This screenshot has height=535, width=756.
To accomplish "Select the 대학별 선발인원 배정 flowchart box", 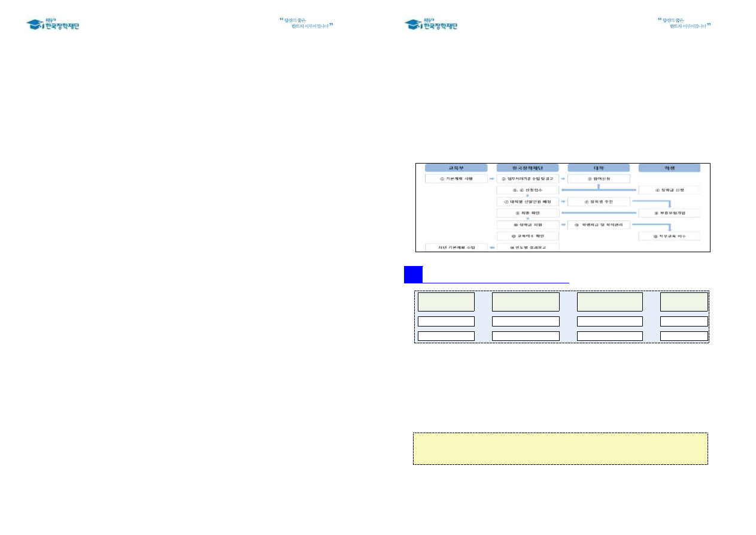I will click(527, 201).
